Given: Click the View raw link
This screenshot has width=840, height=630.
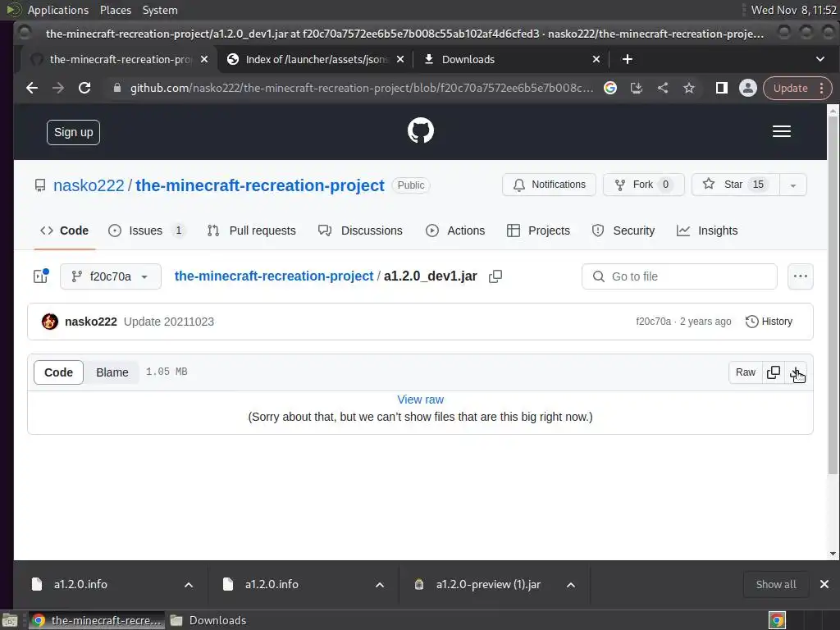Looking at the screenshot, I should tap(421, 399).
